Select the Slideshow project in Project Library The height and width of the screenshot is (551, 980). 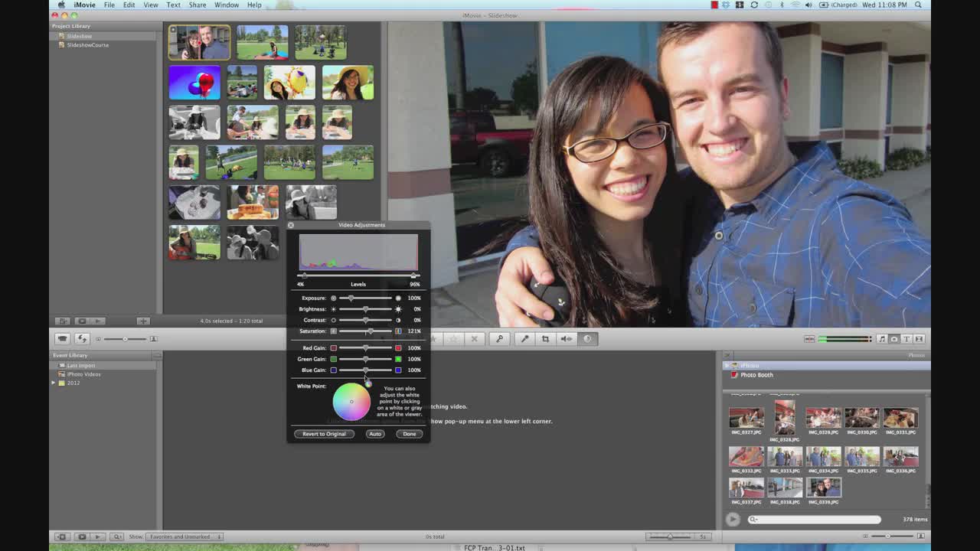click(79, 36)
